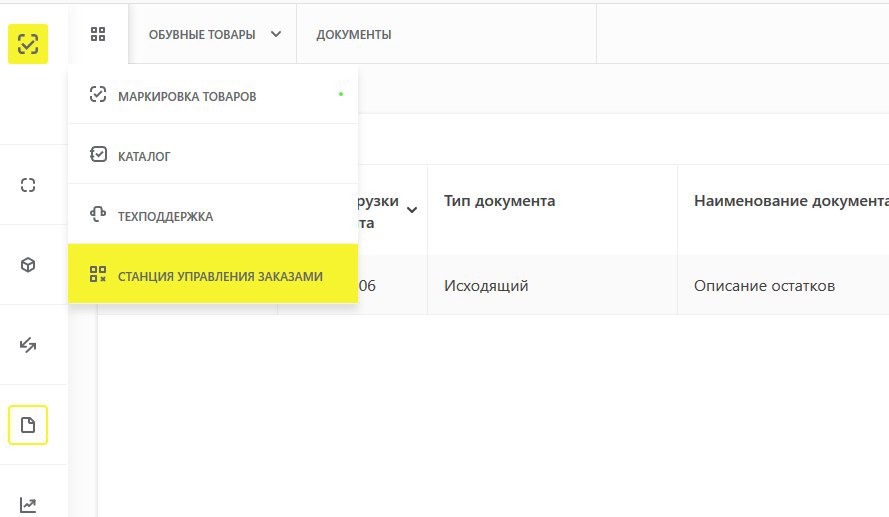The width and height of the screenshot is (889, 517).
Task: Click the Описание остатков cell
Action: 764,286
